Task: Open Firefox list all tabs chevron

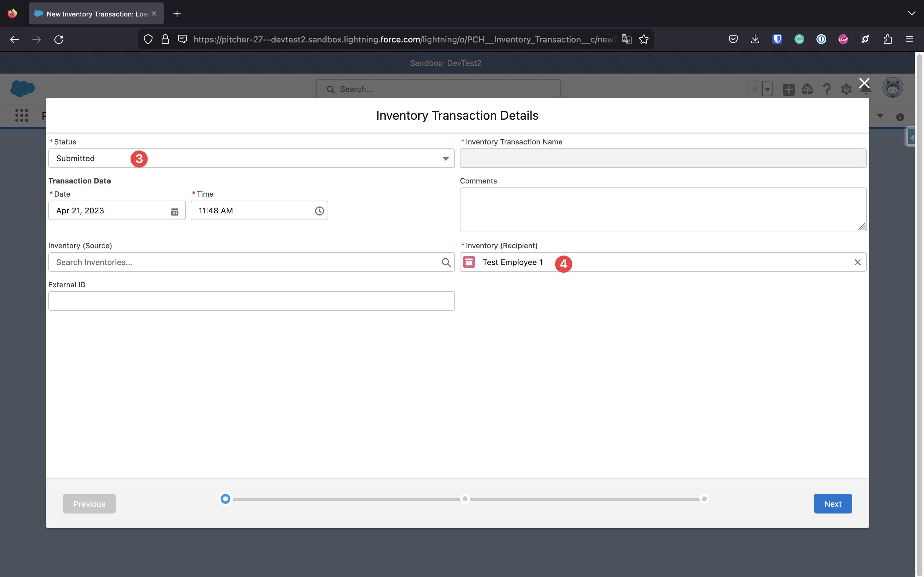Action: click(911, 14)
